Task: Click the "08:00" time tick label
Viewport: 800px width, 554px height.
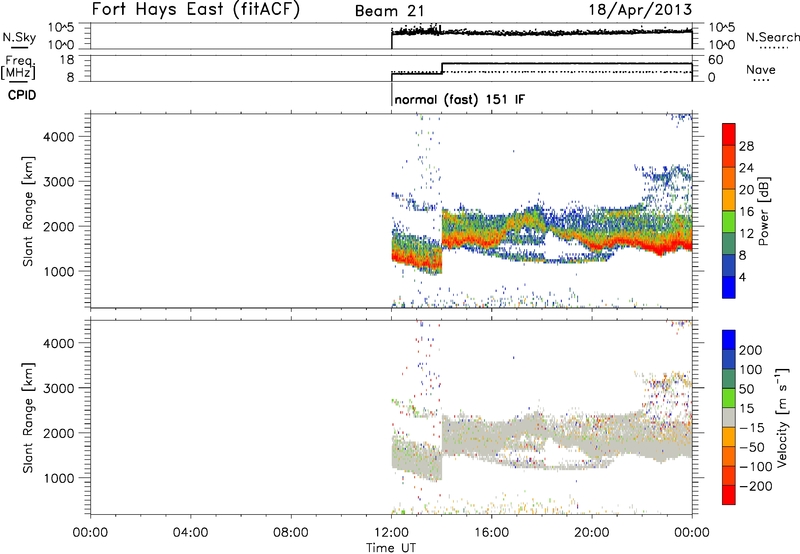Action: pos(291,533)
